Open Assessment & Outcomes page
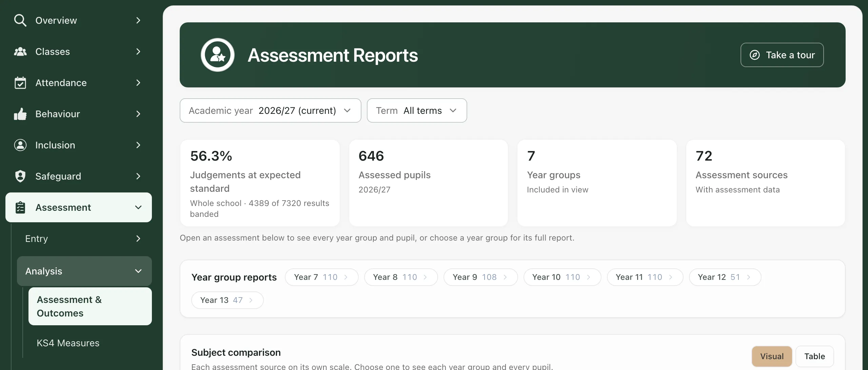Viewport: 868px width, 370px height. point(90,306)
